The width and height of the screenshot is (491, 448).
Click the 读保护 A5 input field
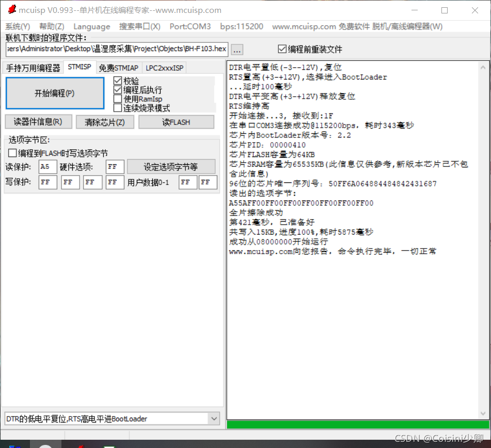47,167
